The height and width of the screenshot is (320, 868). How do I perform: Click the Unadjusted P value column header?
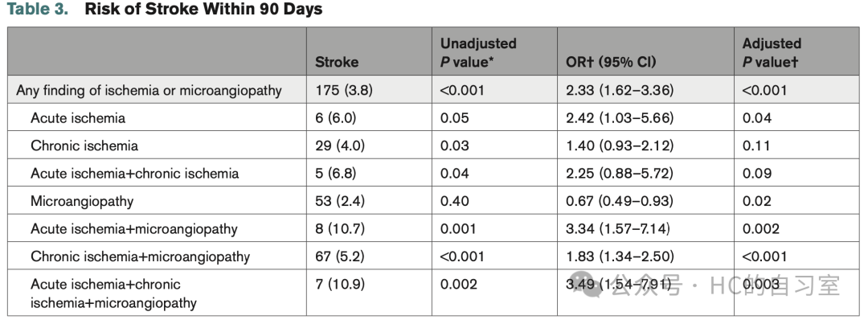[x=478, y=52]
